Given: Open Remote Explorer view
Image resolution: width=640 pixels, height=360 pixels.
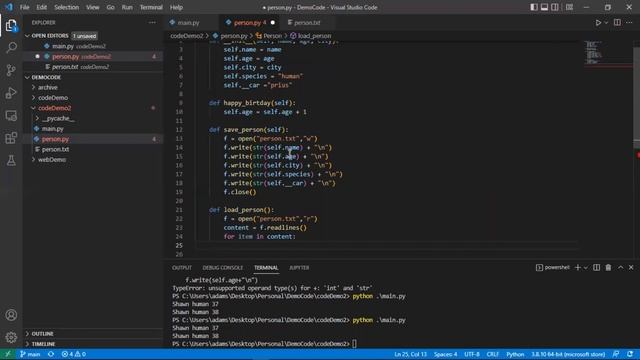Looking at the screenshot, I should pyautogui.click(x=11, y=116).
